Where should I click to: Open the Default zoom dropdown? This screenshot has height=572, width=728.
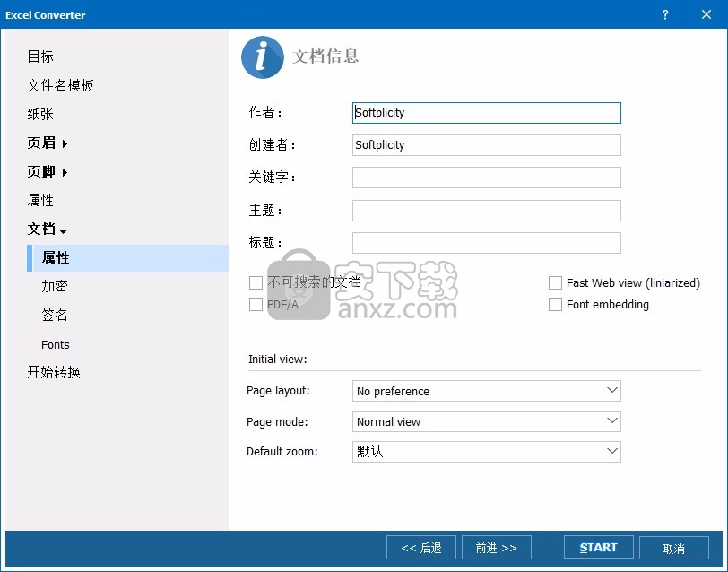tap(486, 451)
